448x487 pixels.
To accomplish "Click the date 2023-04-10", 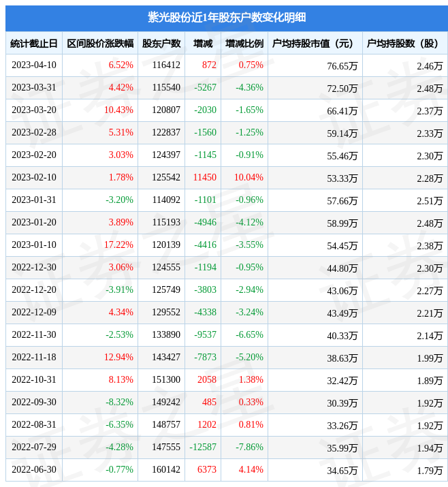I will [x=34, y=65].
